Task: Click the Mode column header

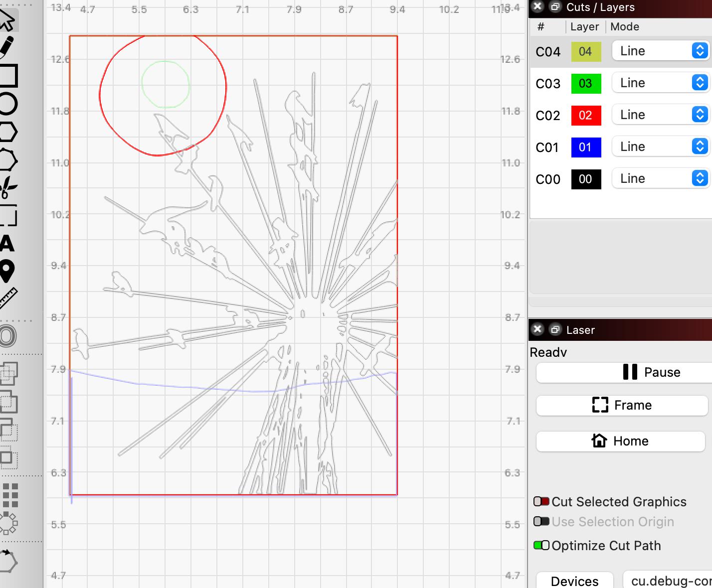Action: [624, 27]
